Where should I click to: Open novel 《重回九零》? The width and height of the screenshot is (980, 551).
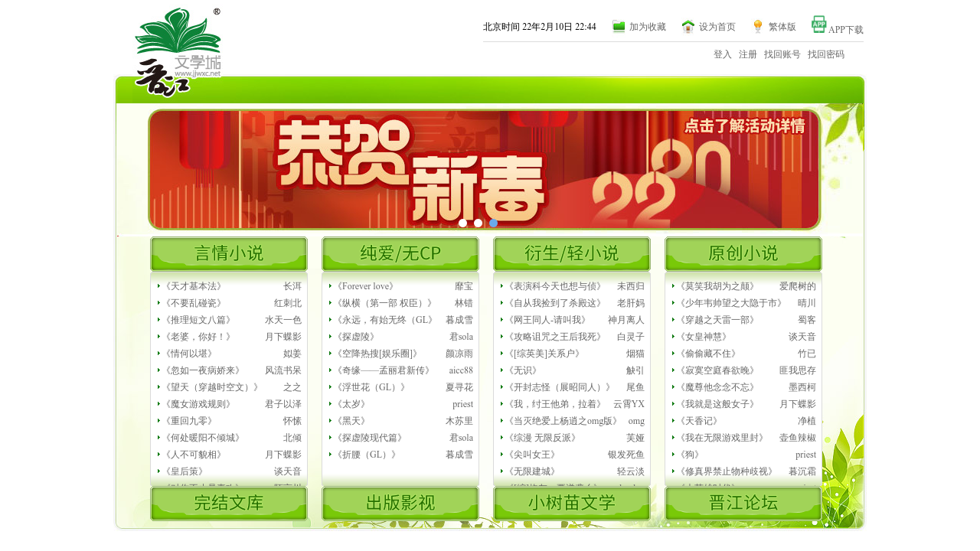click(x=188, y=421)
